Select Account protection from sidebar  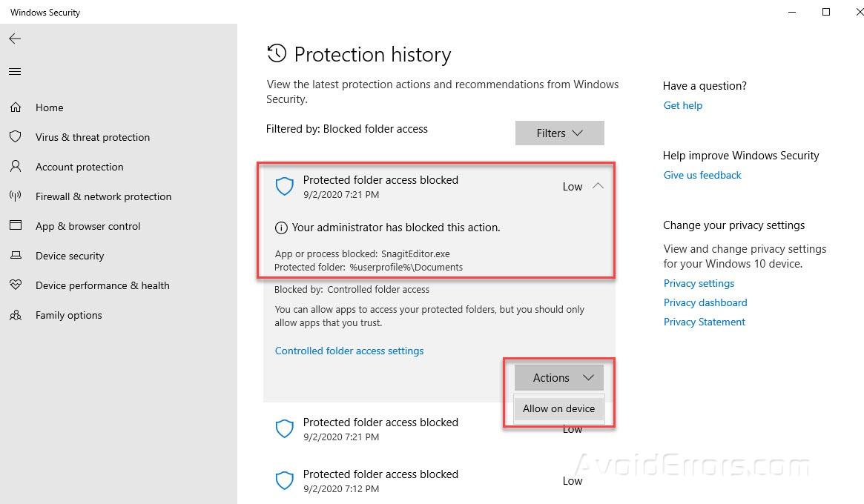pos(79,167)
